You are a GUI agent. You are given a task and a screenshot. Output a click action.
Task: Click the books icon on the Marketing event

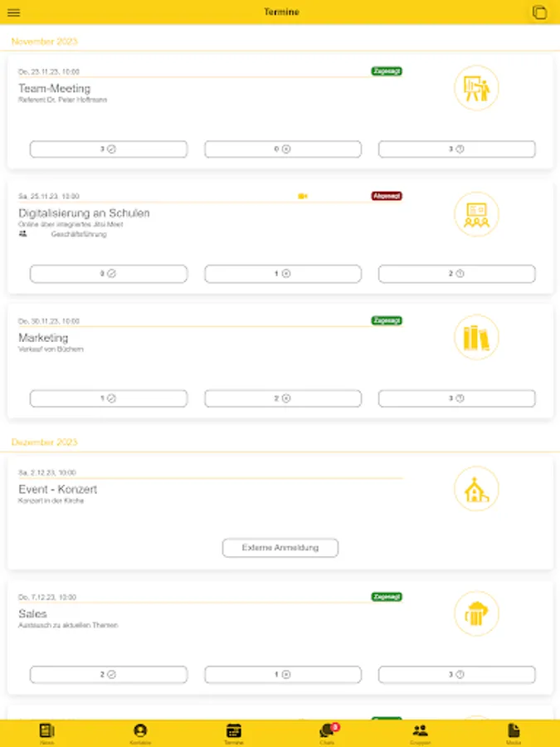477,337
